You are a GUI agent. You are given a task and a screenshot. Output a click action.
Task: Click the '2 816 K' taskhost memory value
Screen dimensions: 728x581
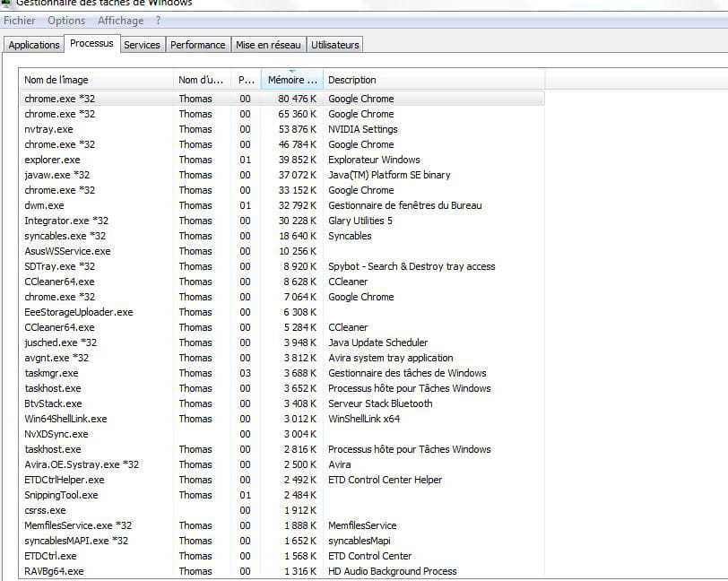tap(300, 449)
